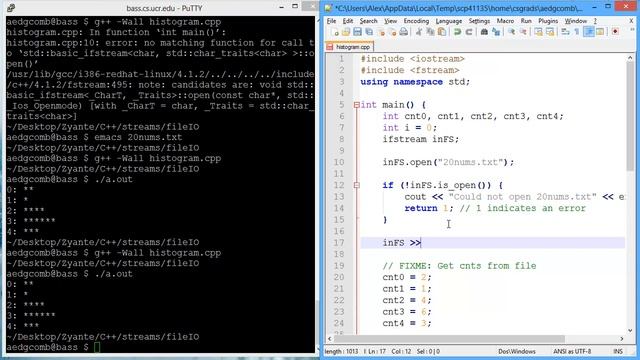
Task: Open the File menu
Action: (331, 21)
